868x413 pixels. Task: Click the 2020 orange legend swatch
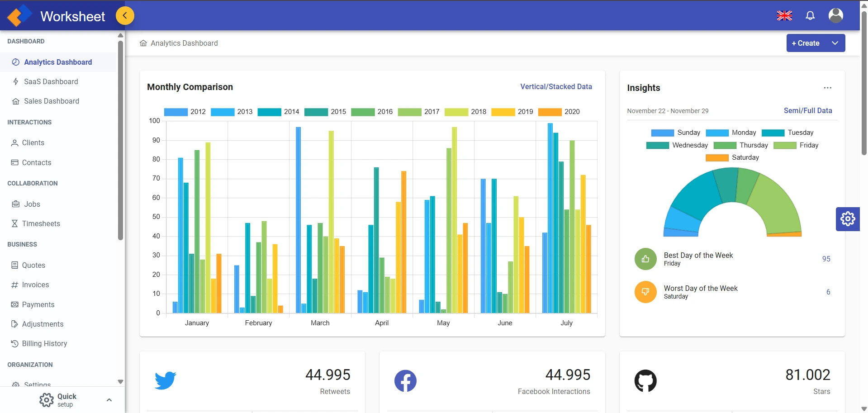tap(550, 112)
